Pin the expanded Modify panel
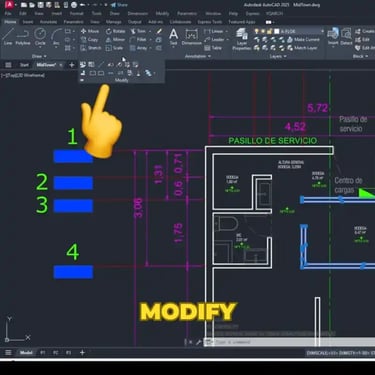 (82, 80)
